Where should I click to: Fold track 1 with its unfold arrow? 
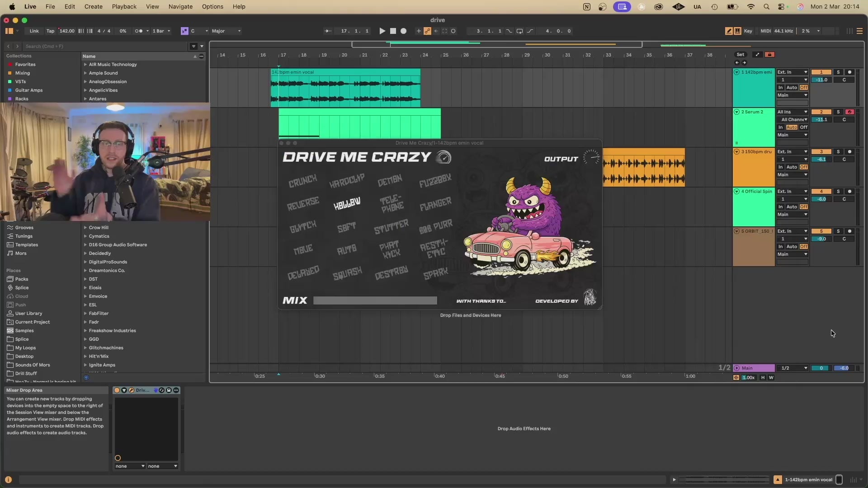point(736,72)
